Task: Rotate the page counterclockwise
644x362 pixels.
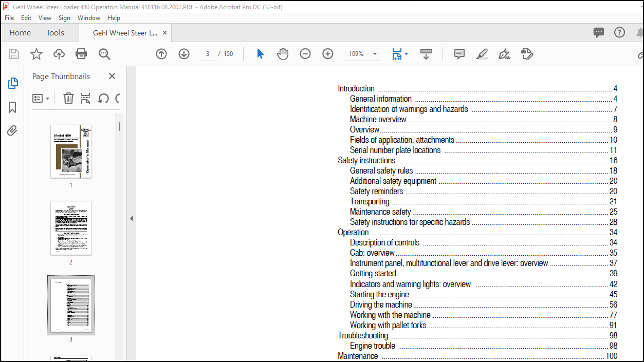Action: pyautogui.click(x=103, y=98)
